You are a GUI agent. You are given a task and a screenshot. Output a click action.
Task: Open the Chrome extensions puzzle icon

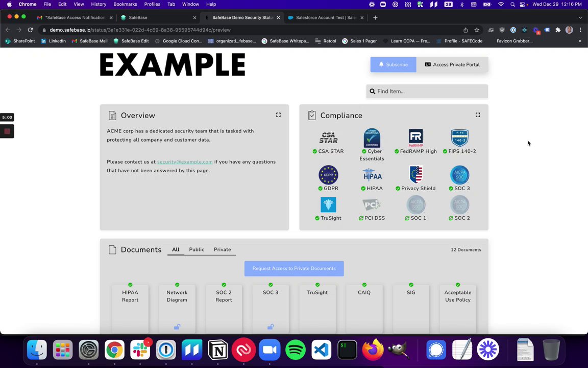(x=558, y=30)
